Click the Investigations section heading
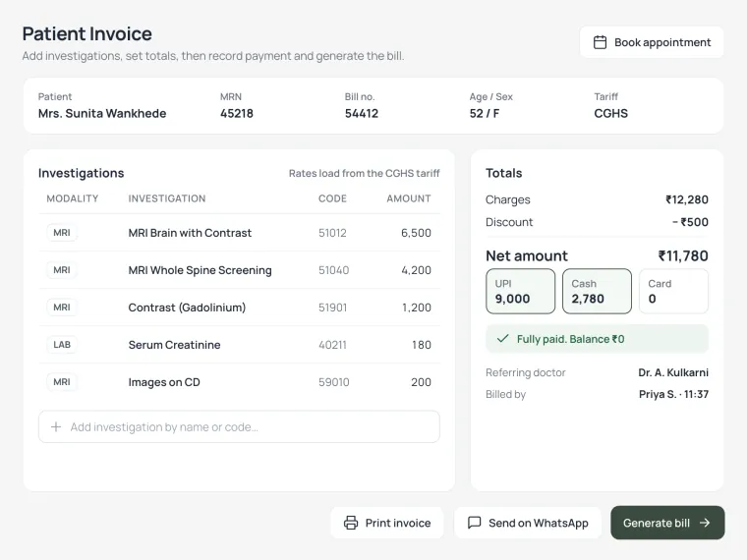Image resolution: width=747 pixels, height=560 pixels. click(x=81, y=173)
